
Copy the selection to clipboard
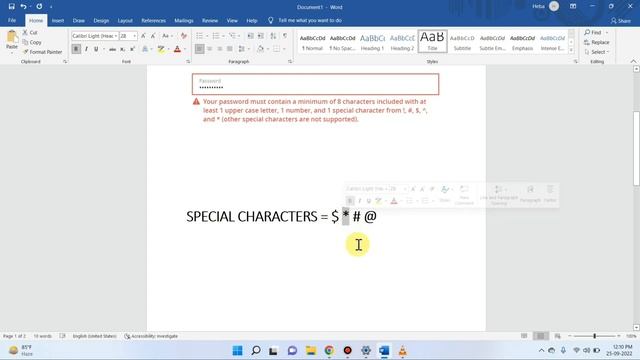pos(32,42)
